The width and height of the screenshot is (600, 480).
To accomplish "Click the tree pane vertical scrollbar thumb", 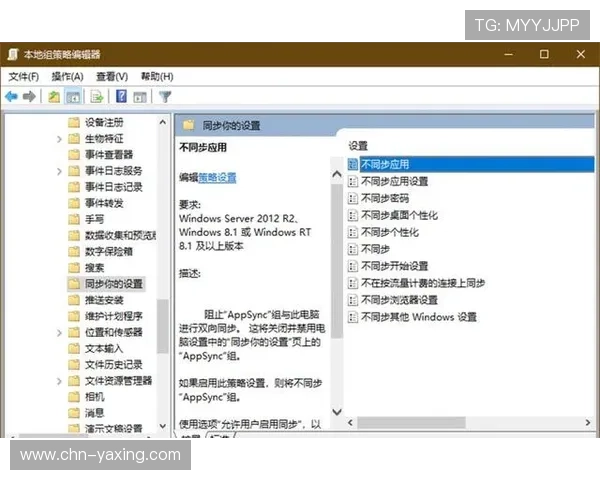I will pos(163,326).
